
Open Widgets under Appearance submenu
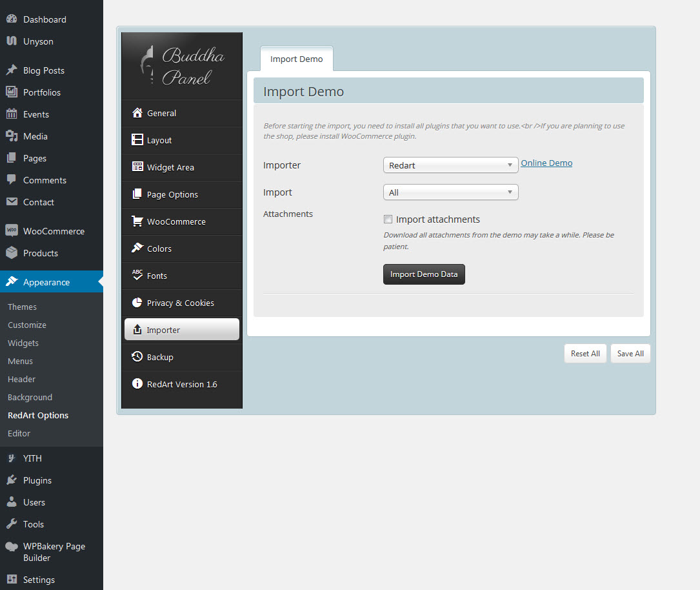pos(23,343)
